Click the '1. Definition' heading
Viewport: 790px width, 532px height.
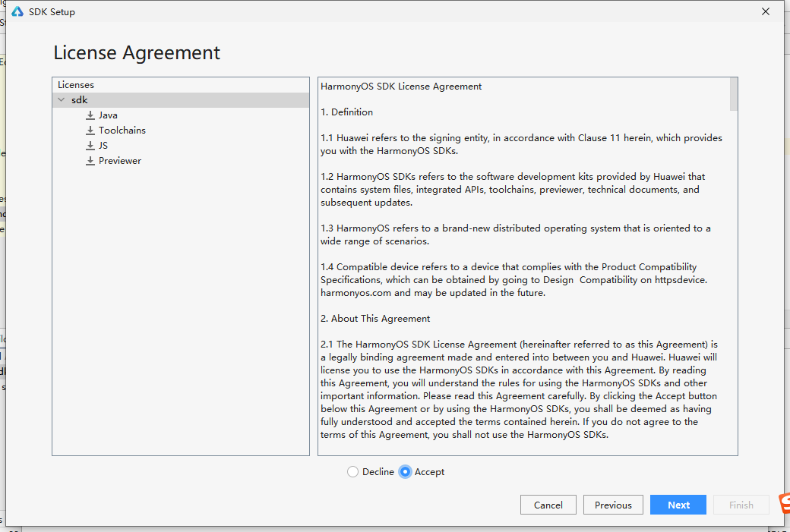click(346, 112)
